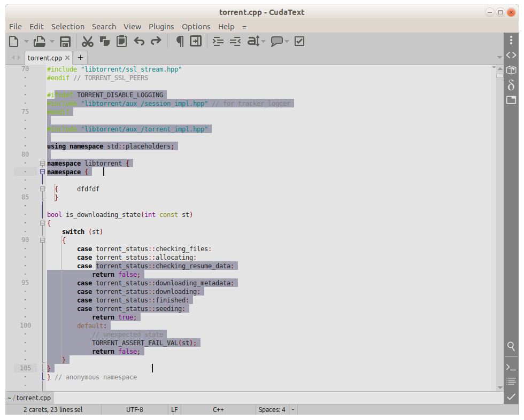Collapse fold at anonymous 'namespace {' line

pos(42,172)
